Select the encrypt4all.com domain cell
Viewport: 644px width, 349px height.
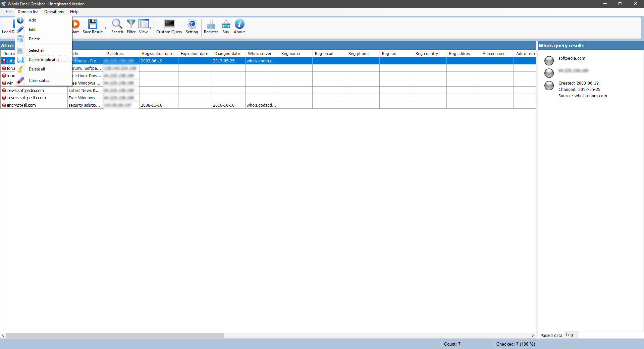point(34,105)
